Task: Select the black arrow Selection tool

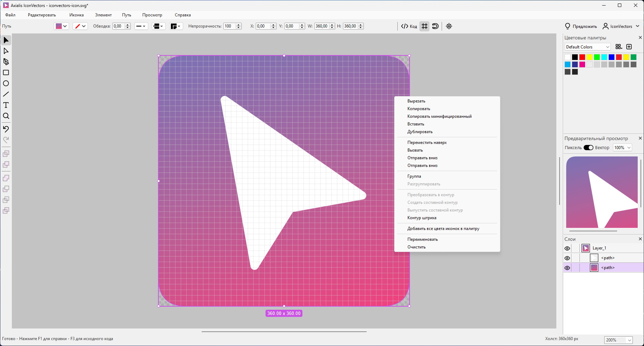Action: pyautogui.click(x=6, y=40)
